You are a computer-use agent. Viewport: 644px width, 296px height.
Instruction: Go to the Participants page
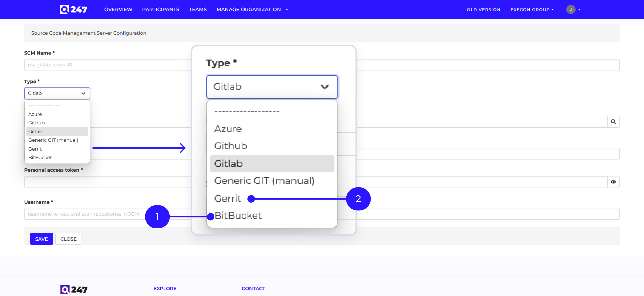coord(161,10)
